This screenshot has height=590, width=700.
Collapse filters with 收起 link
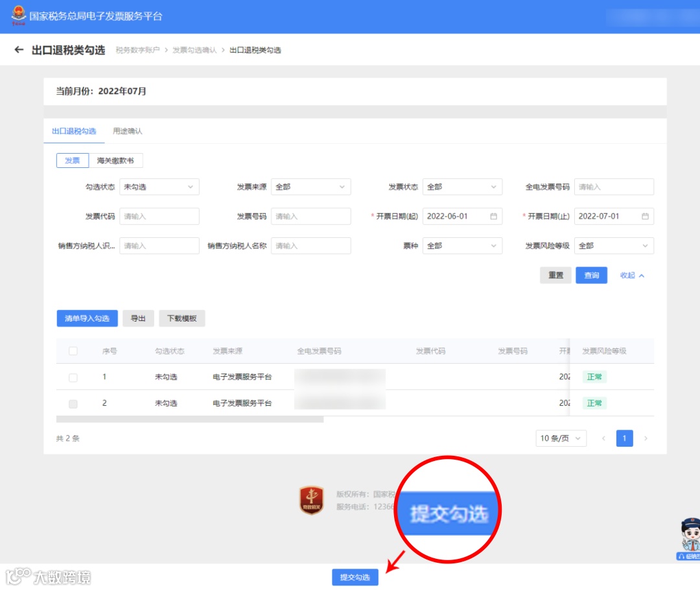[632, 275]
